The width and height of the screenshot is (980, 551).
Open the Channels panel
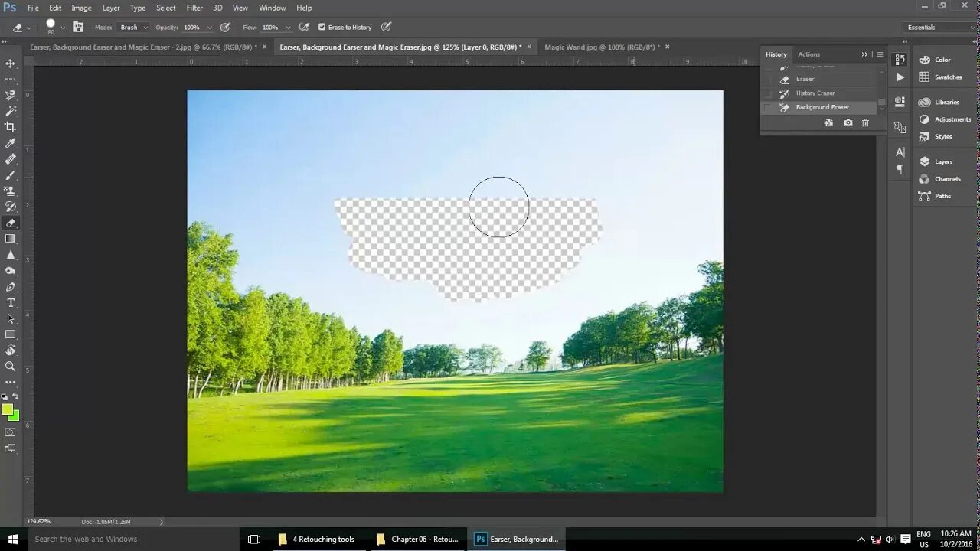[939, 179]
